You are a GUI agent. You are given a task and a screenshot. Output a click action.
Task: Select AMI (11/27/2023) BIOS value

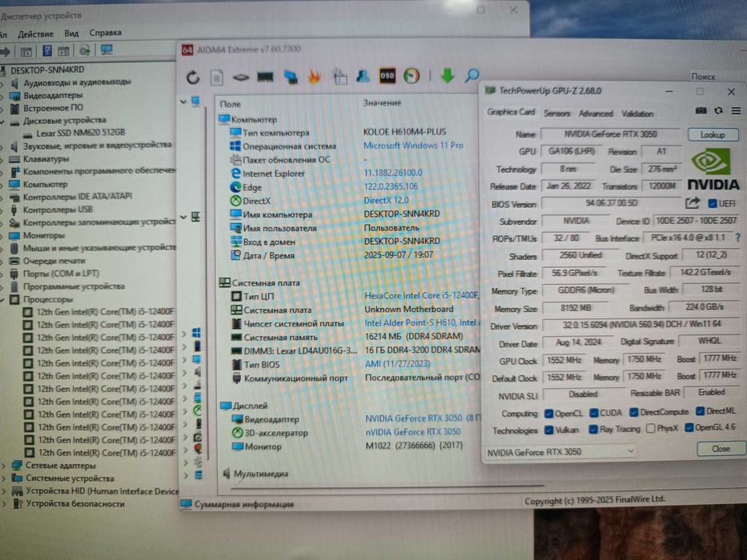(397, 364)
